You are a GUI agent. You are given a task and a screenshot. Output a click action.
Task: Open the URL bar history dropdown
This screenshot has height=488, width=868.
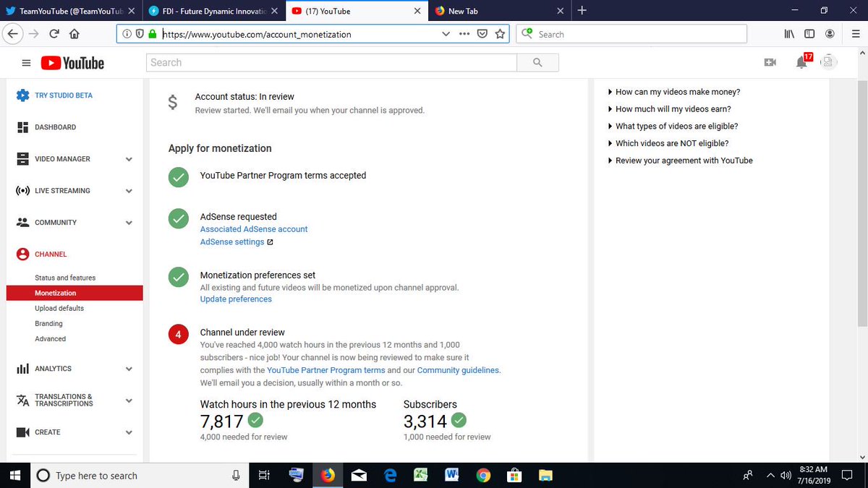pyautogui.click(x=446, y=34)
